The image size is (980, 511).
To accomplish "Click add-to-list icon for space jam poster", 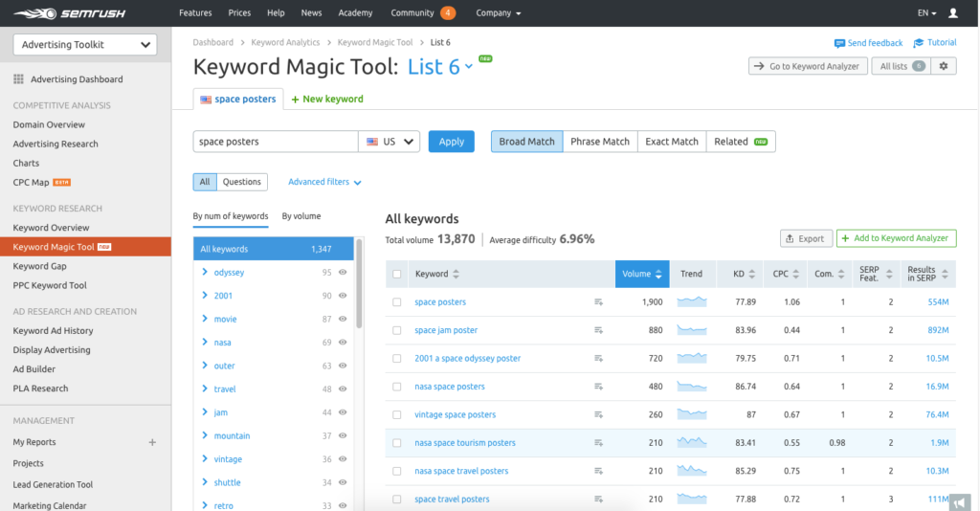I will pyautogui.click(x=598, y=330).
